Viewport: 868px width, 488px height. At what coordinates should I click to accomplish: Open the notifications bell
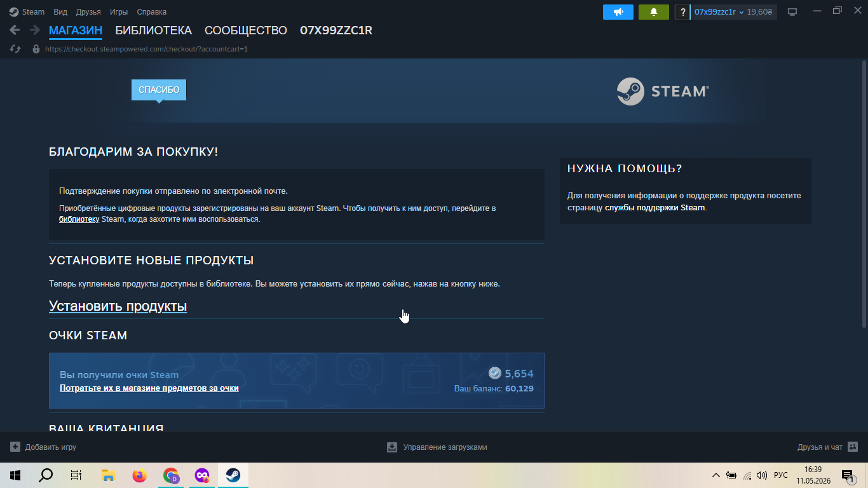[653, 12]
